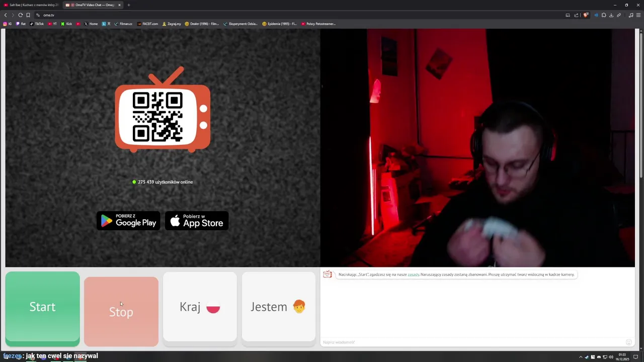The width and height of the screenshot is (644, 362).
Task: Open the X Home bookmark
Action: point(91,24)
